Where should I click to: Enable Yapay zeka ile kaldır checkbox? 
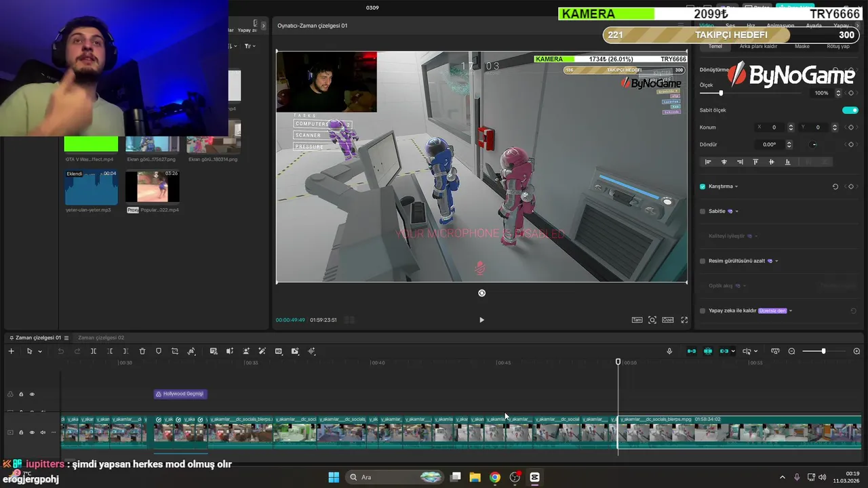(703, 310)
